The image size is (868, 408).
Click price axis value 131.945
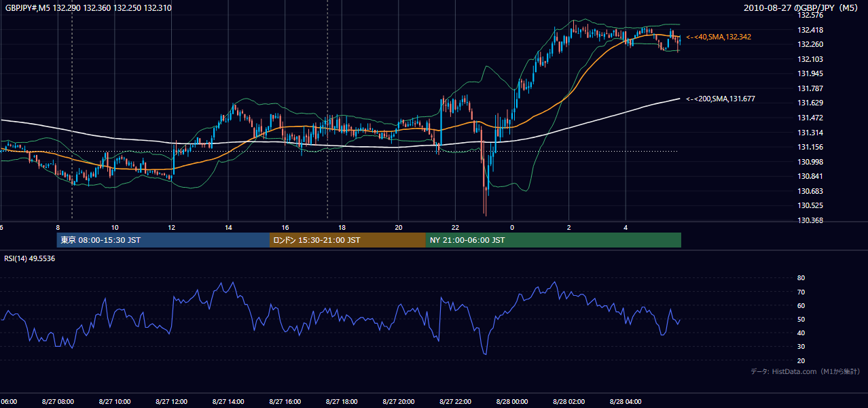810,73
